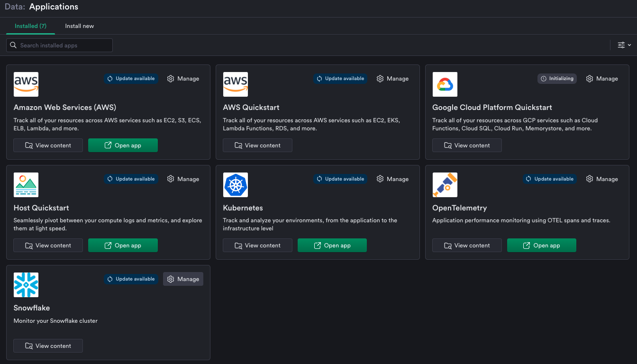The image size is (637, 364).
Task: View content of OpenTelemetry
Action: point(467,246)
